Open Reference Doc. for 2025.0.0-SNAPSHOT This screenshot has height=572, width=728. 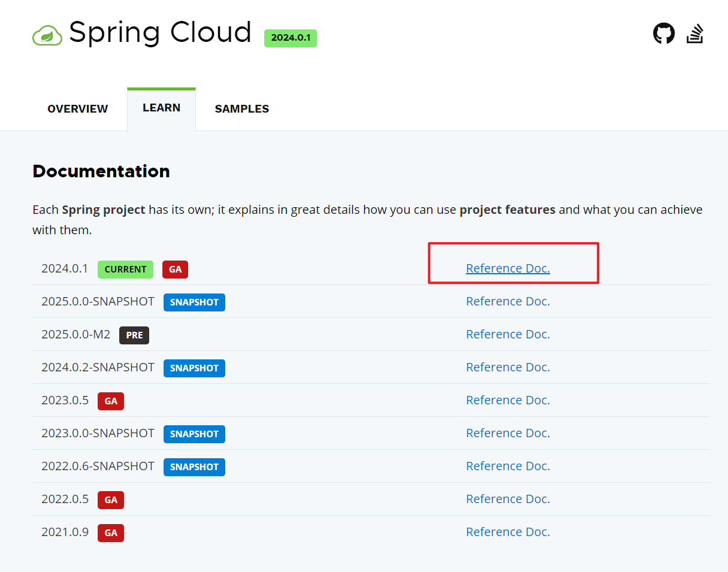click(508, 301)
